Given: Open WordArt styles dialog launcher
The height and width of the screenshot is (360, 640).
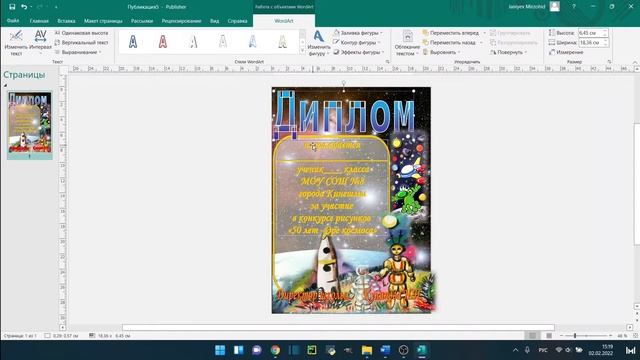Looking at the screenshot, I should (387, 62).
